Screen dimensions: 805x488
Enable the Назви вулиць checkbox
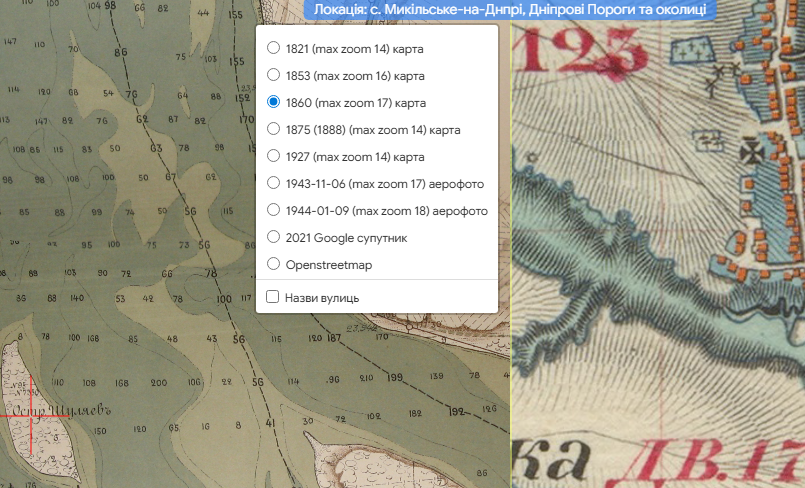(273, 297)
